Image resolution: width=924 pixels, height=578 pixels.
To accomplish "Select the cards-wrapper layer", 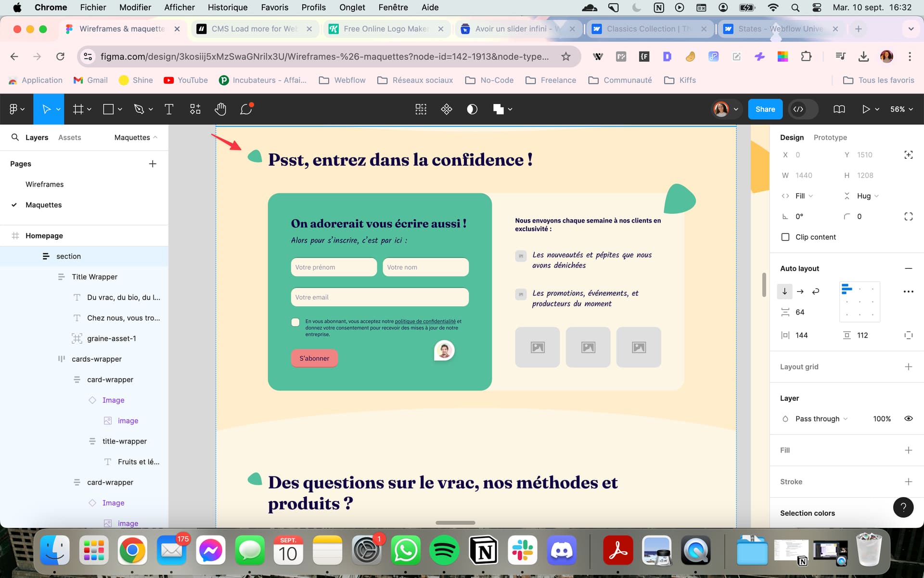I will pos(96,359).
